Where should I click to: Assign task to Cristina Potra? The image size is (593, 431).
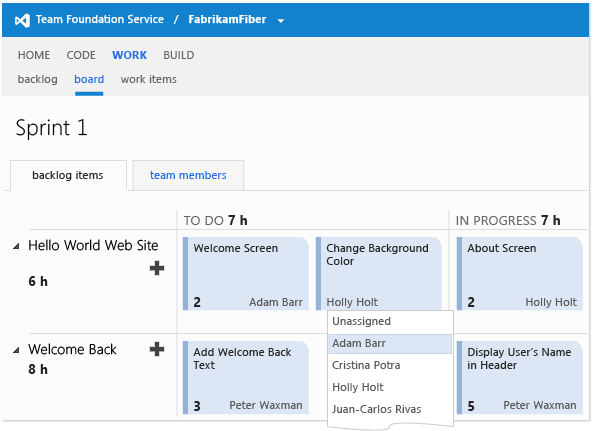point(390,365)
